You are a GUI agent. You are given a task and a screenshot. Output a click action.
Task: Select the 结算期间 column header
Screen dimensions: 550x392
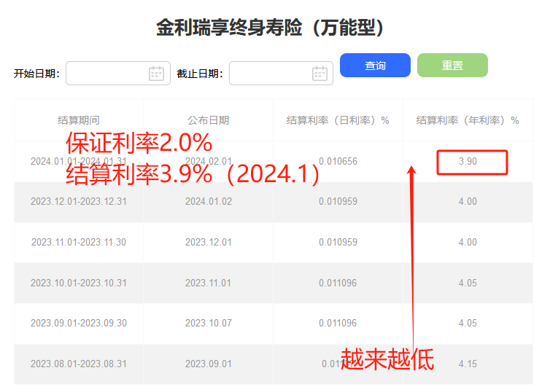pos(79,120)
